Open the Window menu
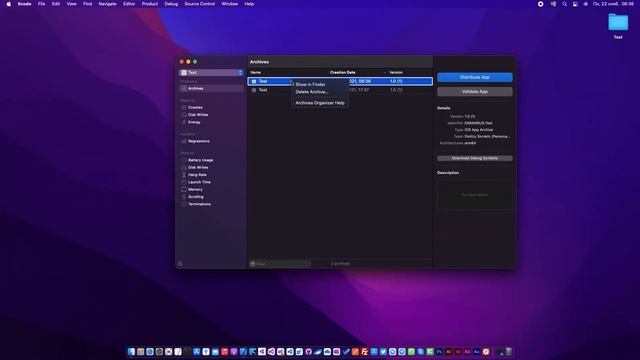Viewport: 640px width, 360px height. pyautogui.click(x=229, y=4)
